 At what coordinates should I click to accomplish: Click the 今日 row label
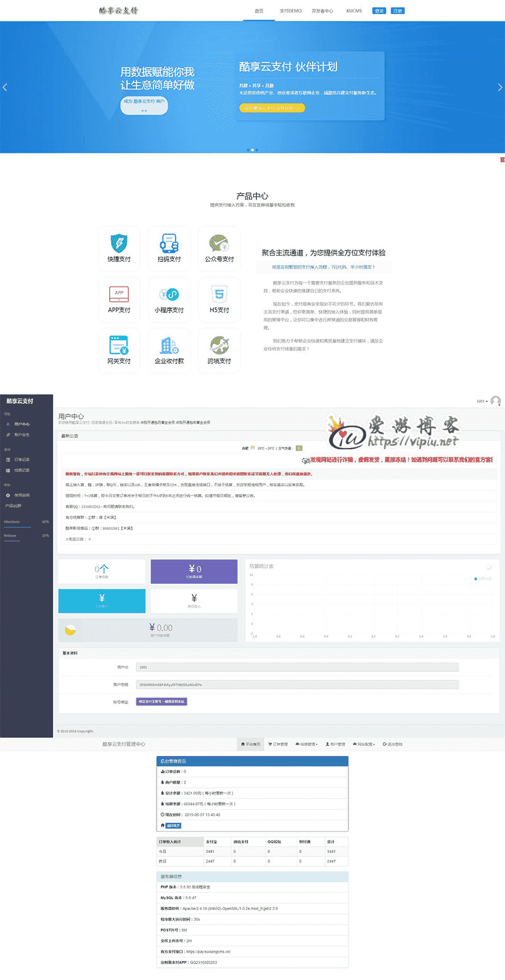point(162,851)
